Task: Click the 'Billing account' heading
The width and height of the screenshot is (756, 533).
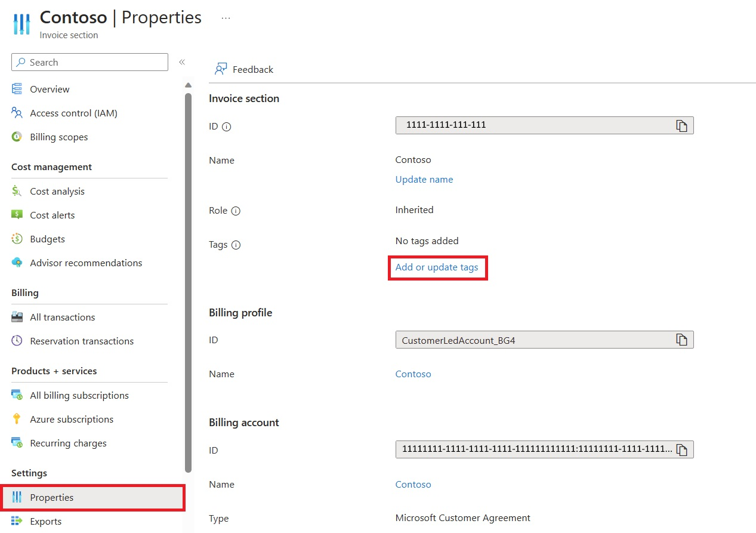Action: coord(244,423)
